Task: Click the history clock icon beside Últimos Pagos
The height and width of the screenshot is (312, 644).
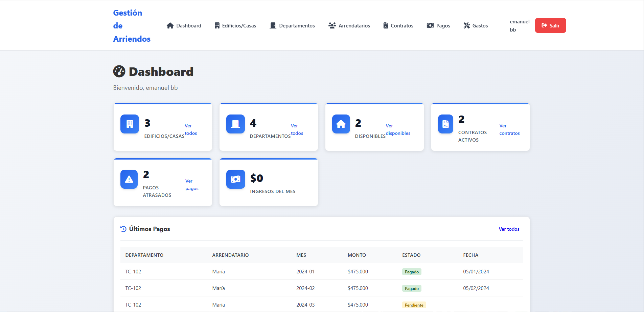Action: [123, 229]
